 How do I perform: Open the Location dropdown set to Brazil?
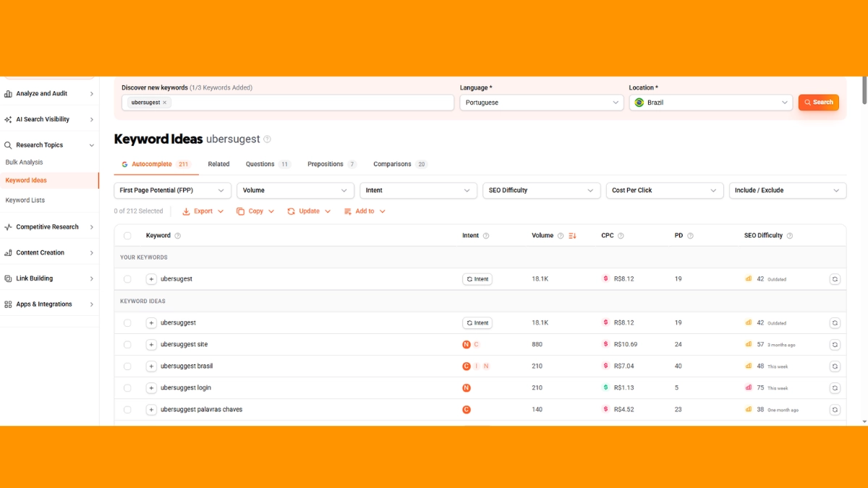tap(711, 103)
